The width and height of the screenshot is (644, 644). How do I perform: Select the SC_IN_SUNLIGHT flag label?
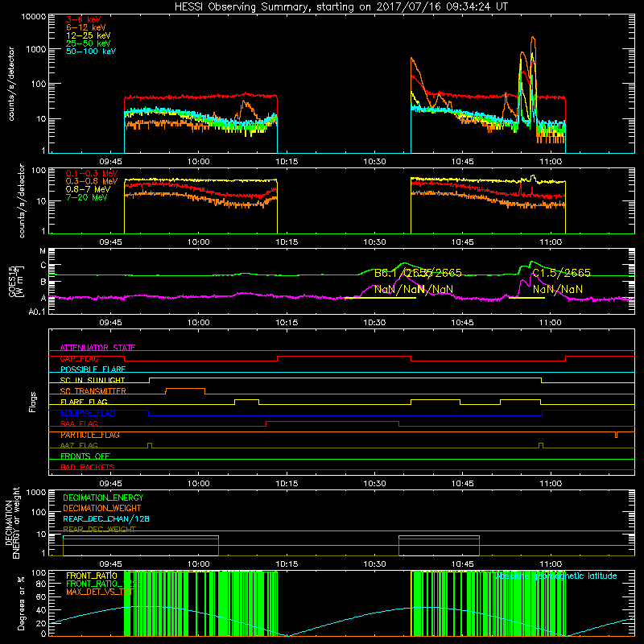point(93,380)
